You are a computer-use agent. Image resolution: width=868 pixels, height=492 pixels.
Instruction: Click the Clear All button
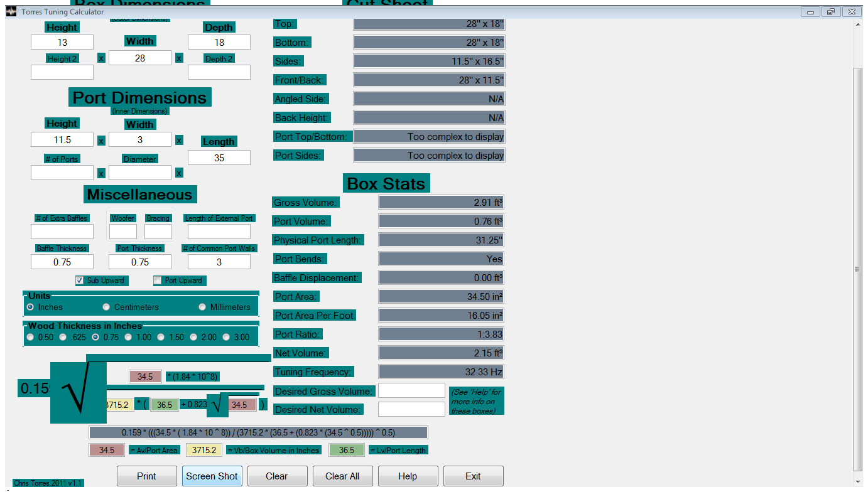pos(343,476)
